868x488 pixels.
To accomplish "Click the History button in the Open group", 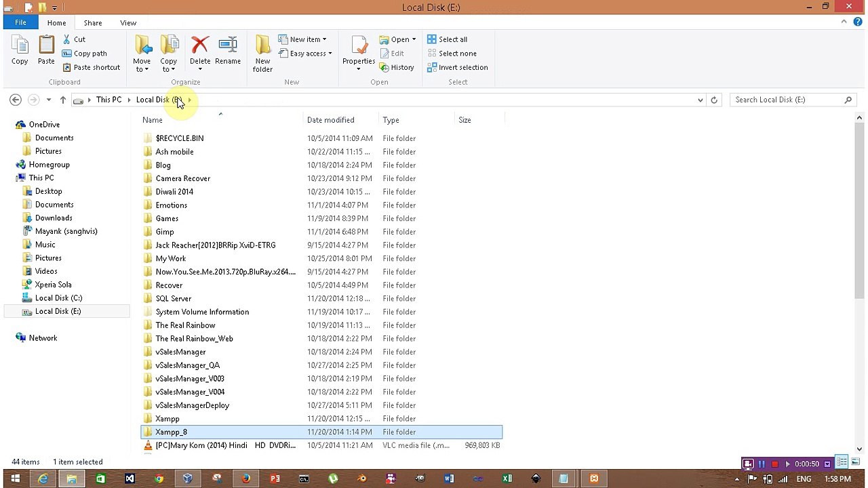I will click(x=397, y=67).
